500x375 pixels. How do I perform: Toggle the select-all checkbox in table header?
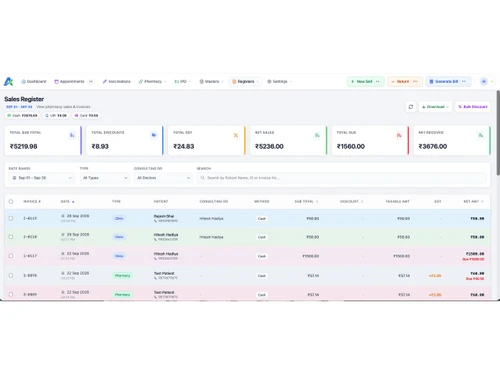pyautogui.click(x=11, y=201)
